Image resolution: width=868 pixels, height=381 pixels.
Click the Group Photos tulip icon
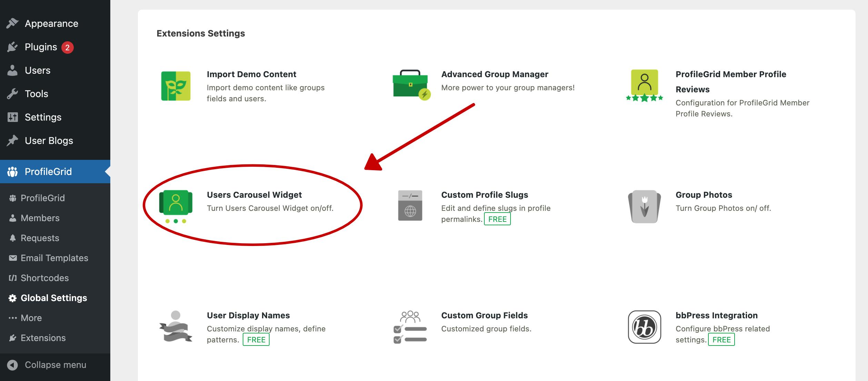point(644,206)
